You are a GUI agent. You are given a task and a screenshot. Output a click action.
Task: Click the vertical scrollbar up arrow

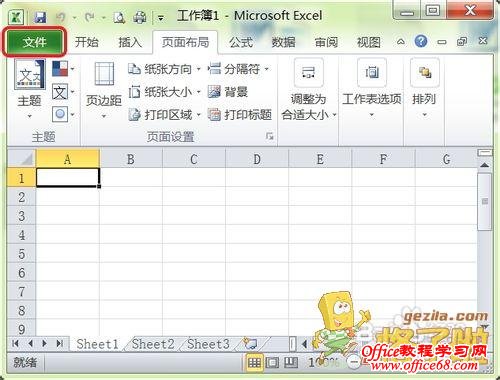tap(485, 165)
